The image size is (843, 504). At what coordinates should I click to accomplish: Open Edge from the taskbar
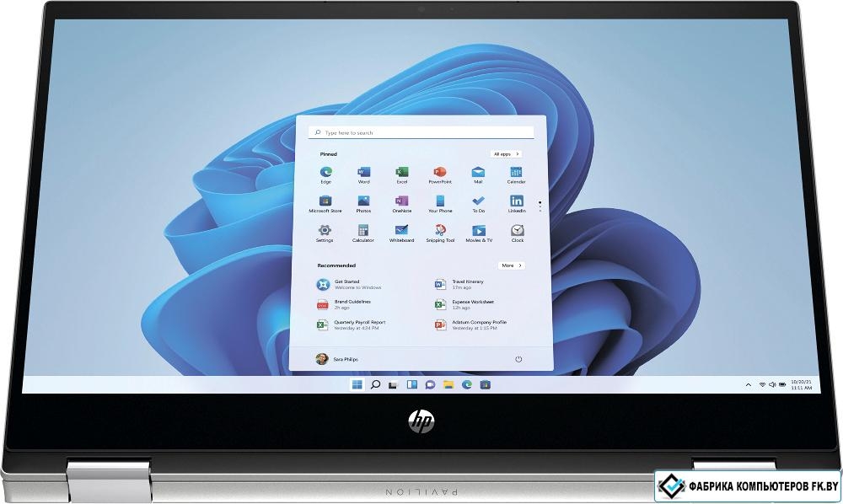click(x=467, y=384)
